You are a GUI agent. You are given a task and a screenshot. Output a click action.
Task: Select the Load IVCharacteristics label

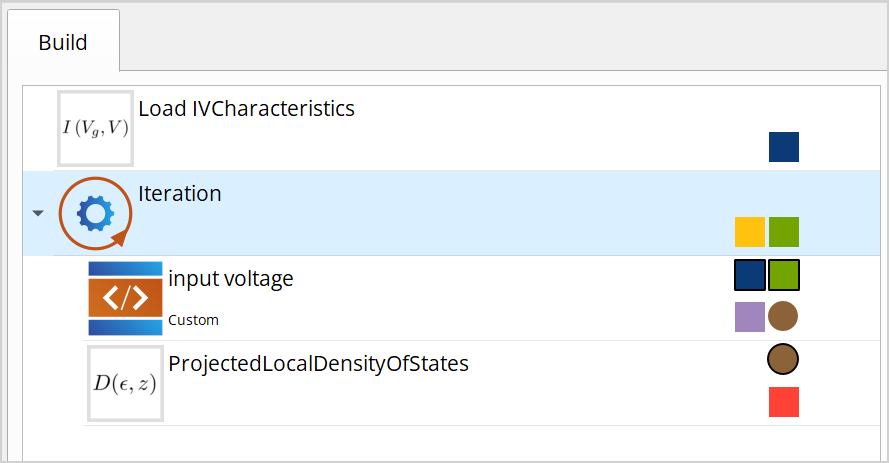(x=246, y=108)
